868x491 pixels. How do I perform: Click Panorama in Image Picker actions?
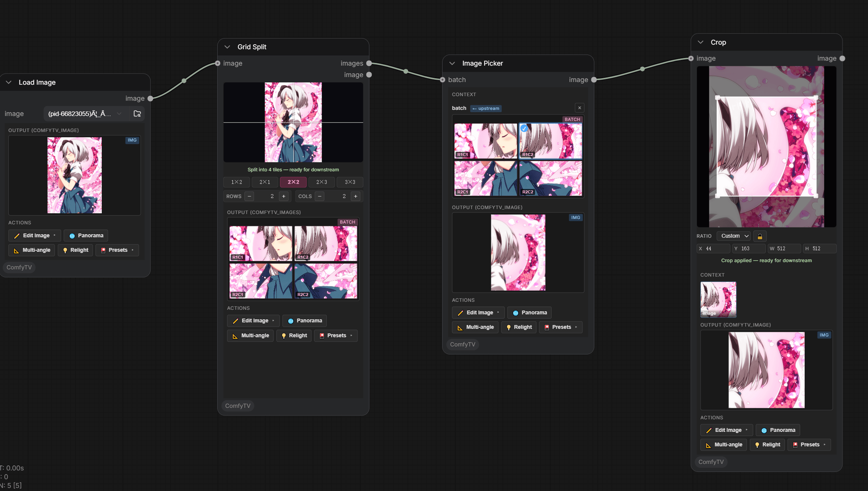(529, 313)
